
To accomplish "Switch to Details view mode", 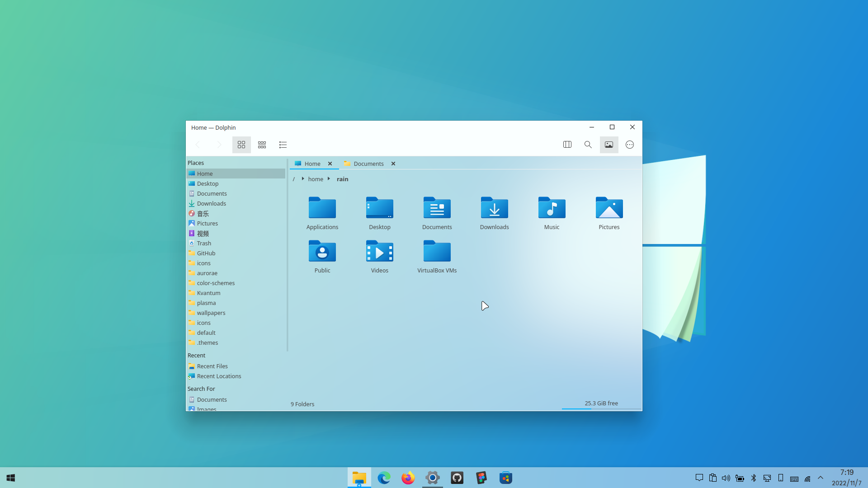I will (283, 145).
